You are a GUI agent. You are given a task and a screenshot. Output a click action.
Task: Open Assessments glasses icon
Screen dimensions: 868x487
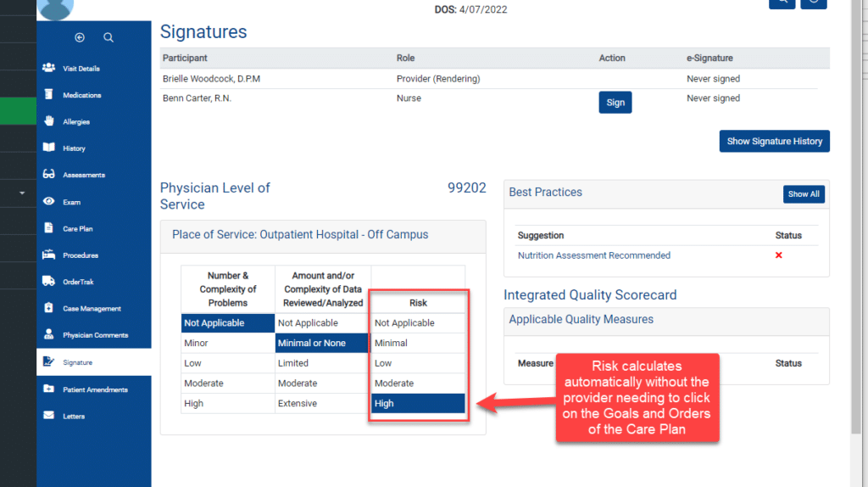click(x=48, y=175)
